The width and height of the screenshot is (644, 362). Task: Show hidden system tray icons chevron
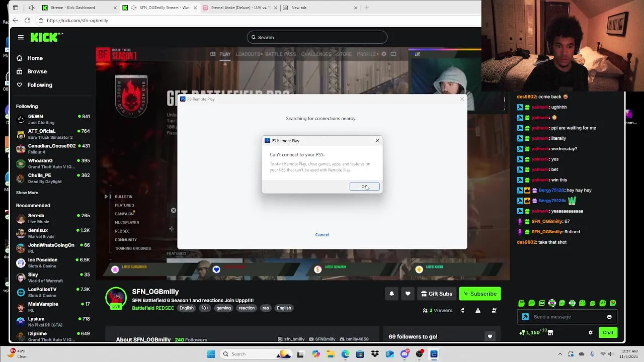point(560,354)
